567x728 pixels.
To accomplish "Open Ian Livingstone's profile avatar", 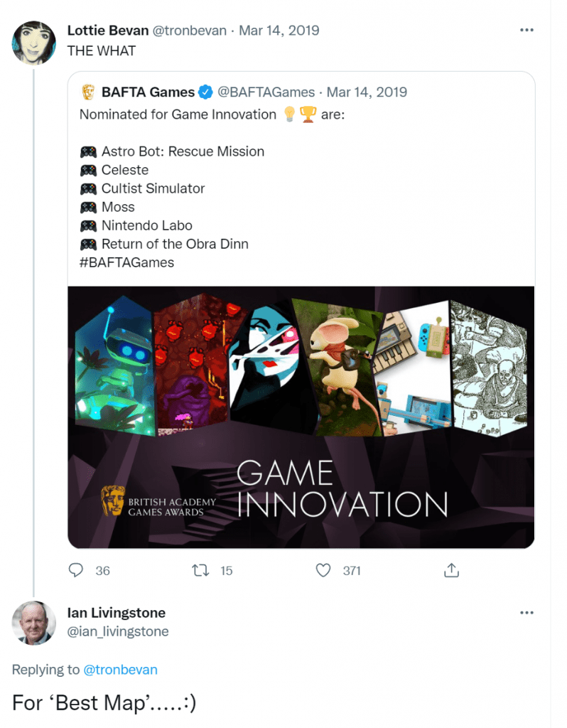I will point(33,623).
